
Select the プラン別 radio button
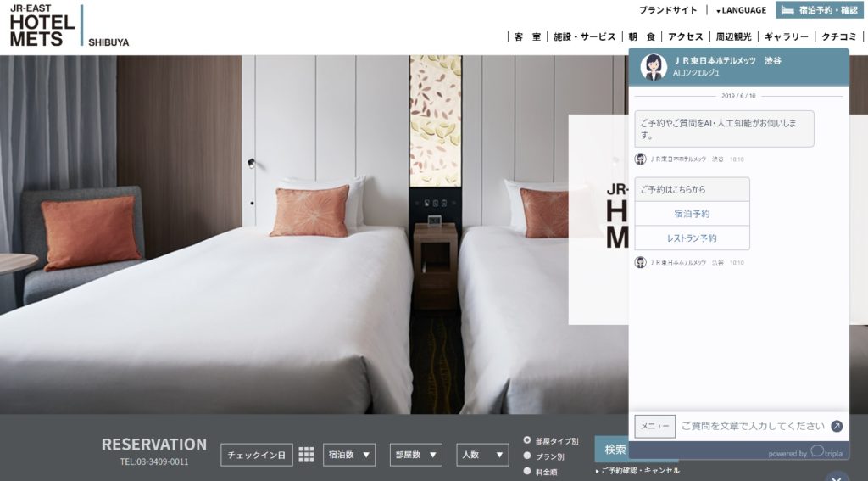[527, 456]
